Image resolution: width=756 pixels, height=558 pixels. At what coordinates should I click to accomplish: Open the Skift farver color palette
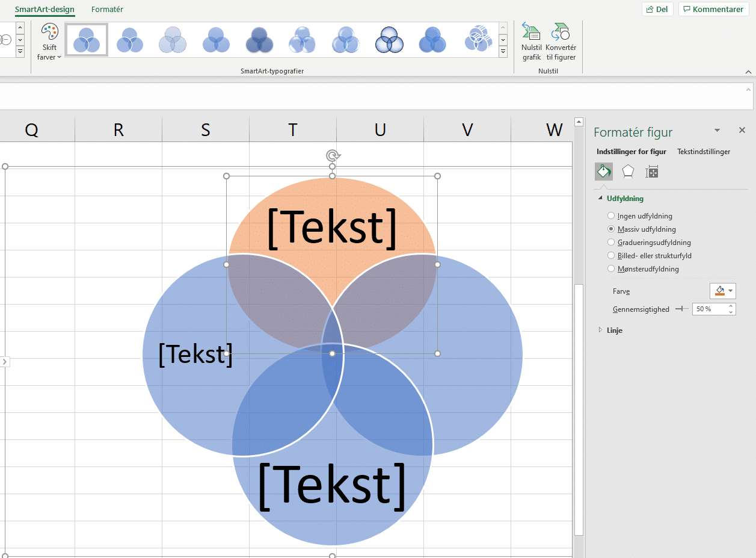point(49,42)
